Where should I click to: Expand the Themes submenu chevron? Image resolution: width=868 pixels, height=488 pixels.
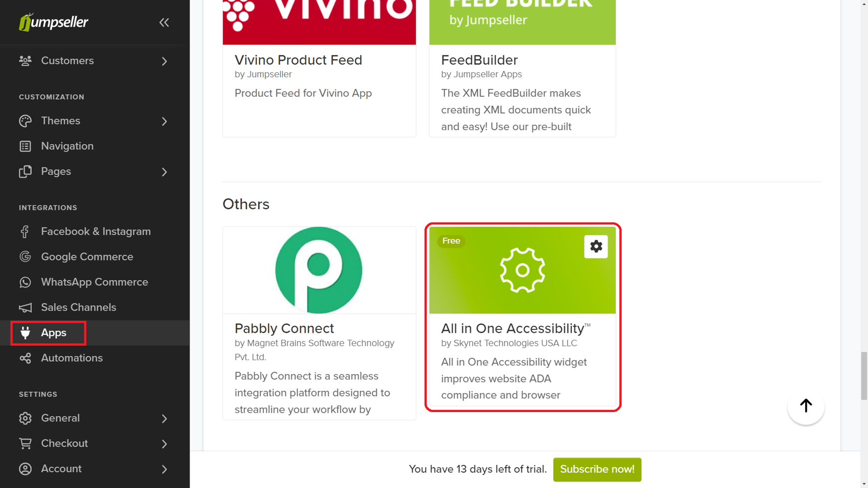click(164, 121)
